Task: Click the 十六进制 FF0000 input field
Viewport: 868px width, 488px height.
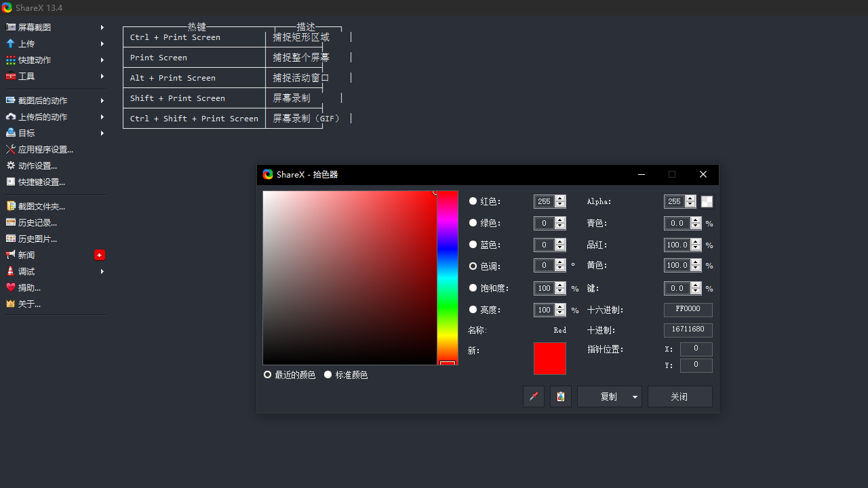Action: [688, 309]
